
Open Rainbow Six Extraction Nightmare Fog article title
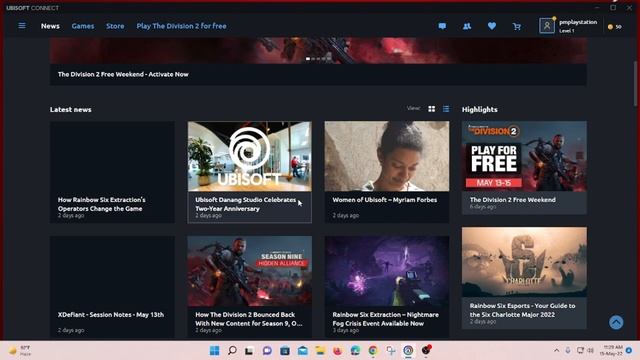[x=385, y=319]
